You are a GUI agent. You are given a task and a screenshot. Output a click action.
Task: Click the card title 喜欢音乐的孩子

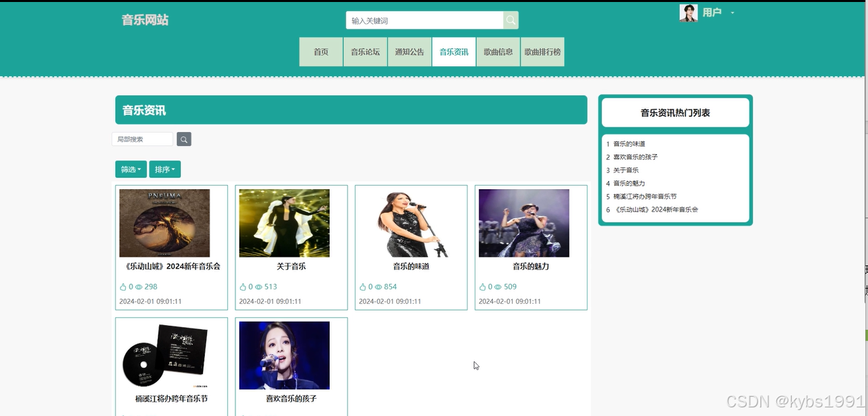click(291, 399)
